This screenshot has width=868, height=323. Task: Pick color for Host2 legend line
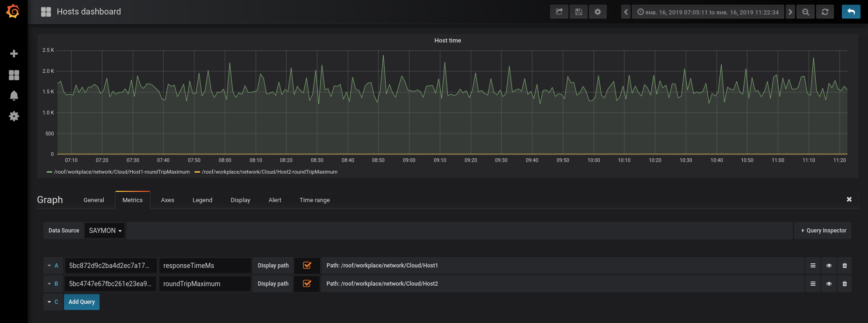(197, 172)
